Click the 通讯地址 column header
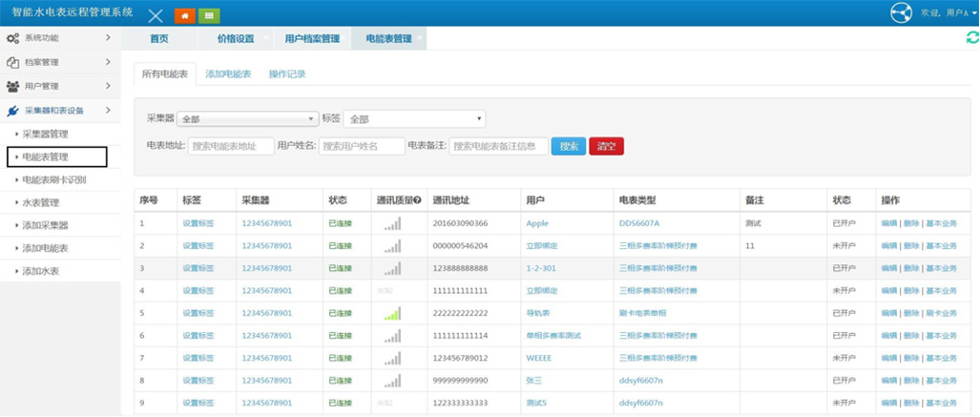 451,200
